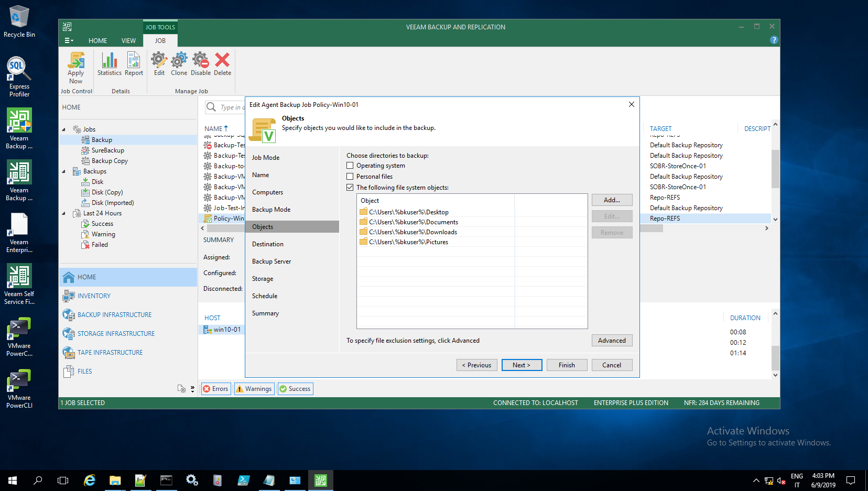Open the Recycle Bin desktop icon

[19, 21]
